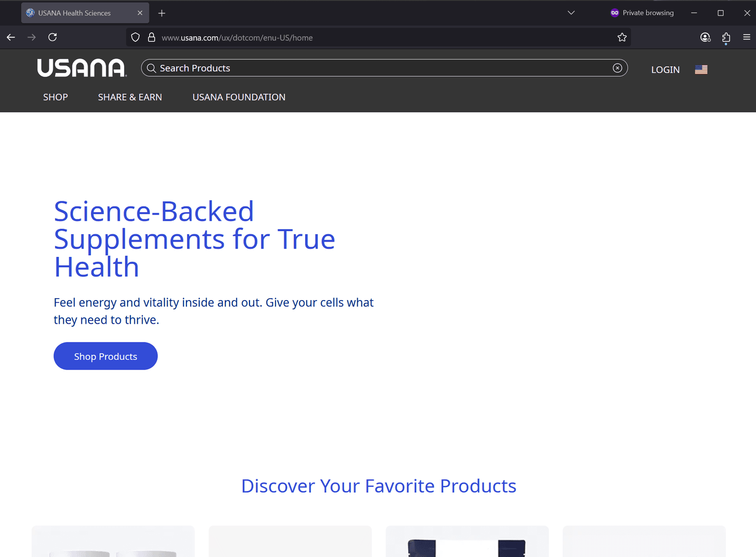Click inside the Search Products field
756x557 pixels.
(x=345, y=68)
